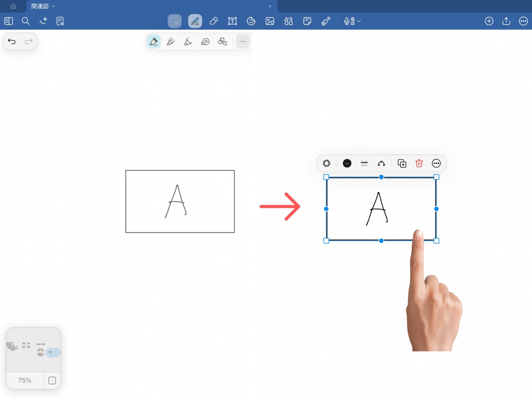Open the shapes and elements tool
Screen dimensions: 532x399
coord(288,21)
